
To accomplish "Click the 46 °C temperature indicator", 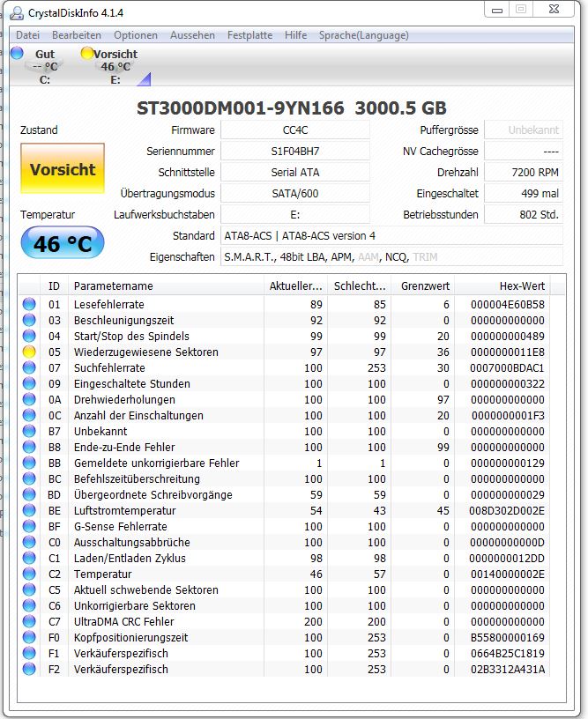I will click(63, 243).
